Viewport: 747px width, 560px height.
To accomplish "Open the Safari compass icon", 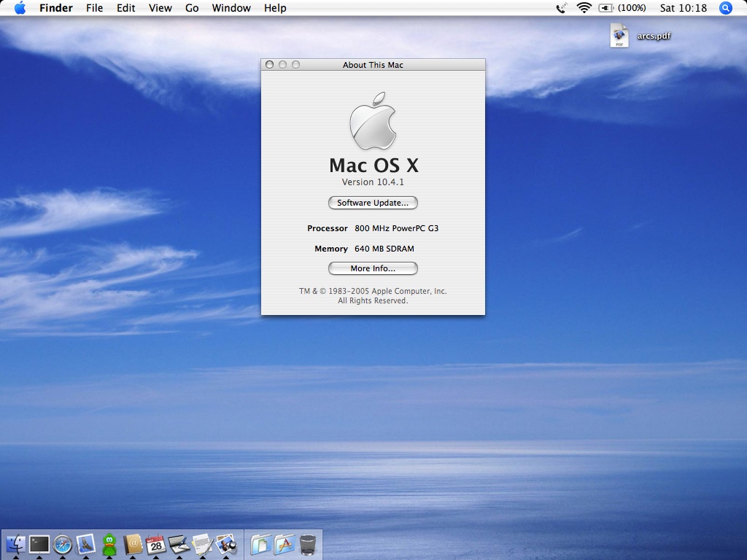I will 63,544.
